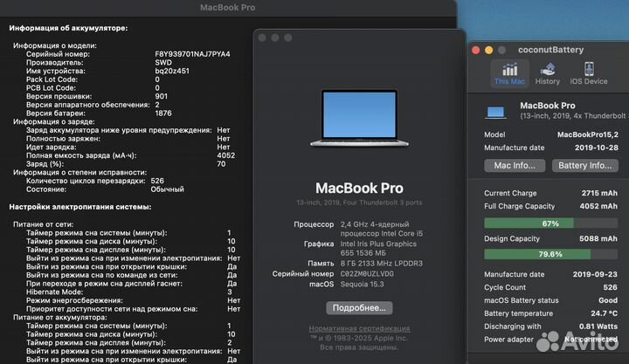Click the Имя устройства bq20z451 value
The width and height of the screenshot is (629, 364).
tap(172, 71)
